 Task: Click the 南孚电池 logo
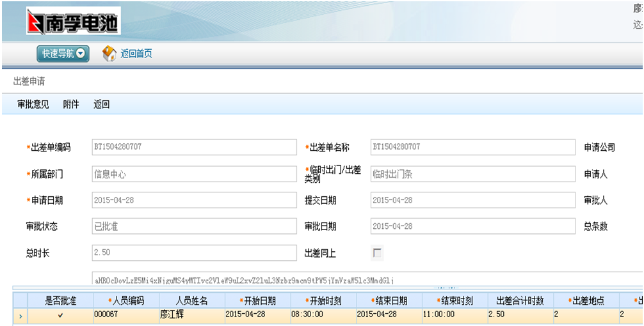[72, 23]
